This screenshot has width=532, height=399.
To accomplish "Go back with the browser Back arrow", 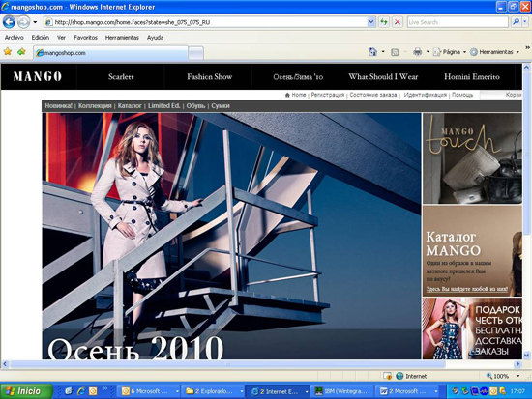I will (x=9, y=22).
